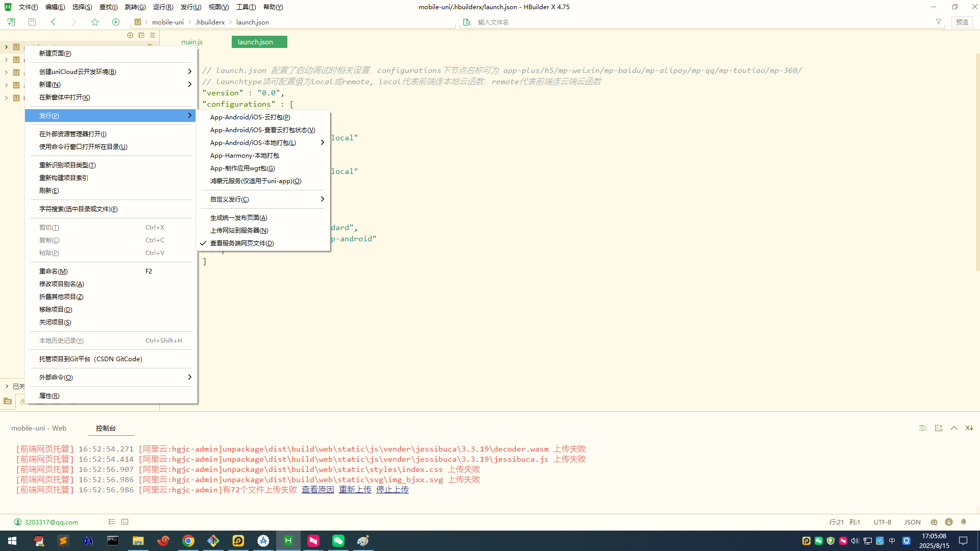Click the volume speaker tray icon

click(855, 541)
